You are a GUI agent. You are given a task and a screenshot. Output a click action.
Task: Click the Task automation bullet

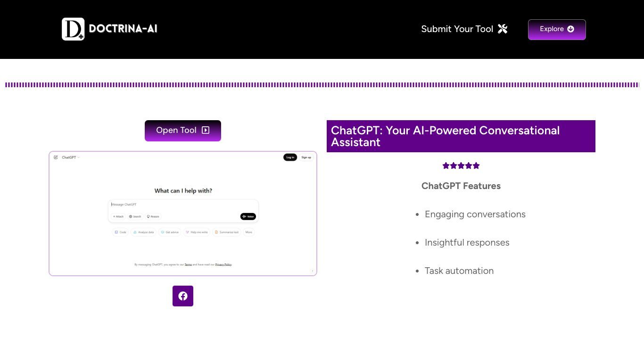click(x=459, y=271)
